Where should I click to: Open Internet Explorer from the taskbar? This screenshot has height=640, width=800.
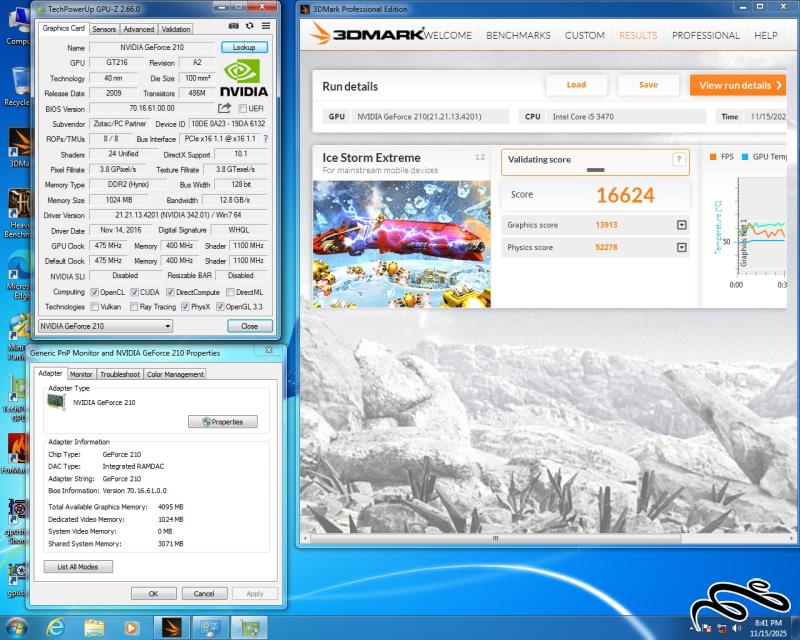pos(56,627)
